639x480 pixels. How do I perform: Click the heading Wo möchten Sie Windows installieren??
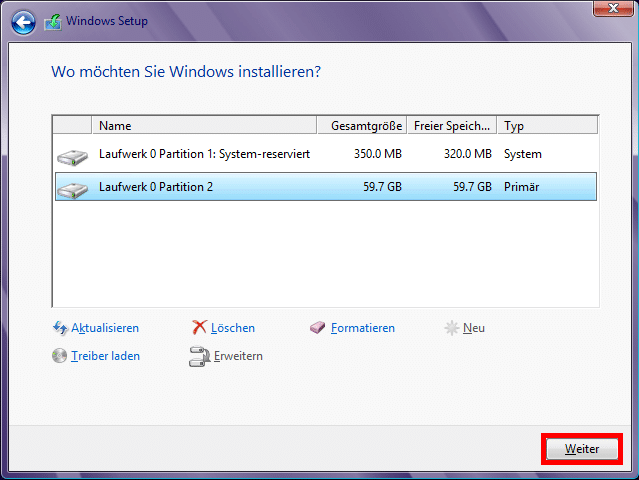tap(186, 72)
